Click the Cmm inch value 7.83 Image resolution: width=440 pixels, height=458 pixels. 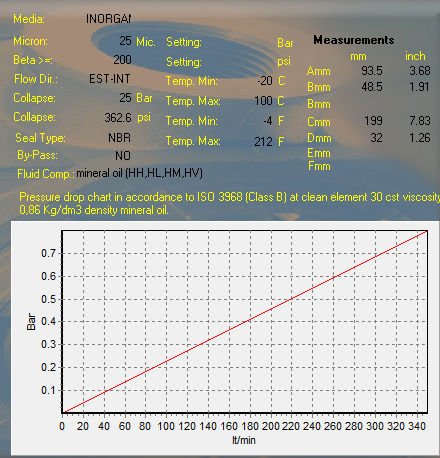coord(420,121)
